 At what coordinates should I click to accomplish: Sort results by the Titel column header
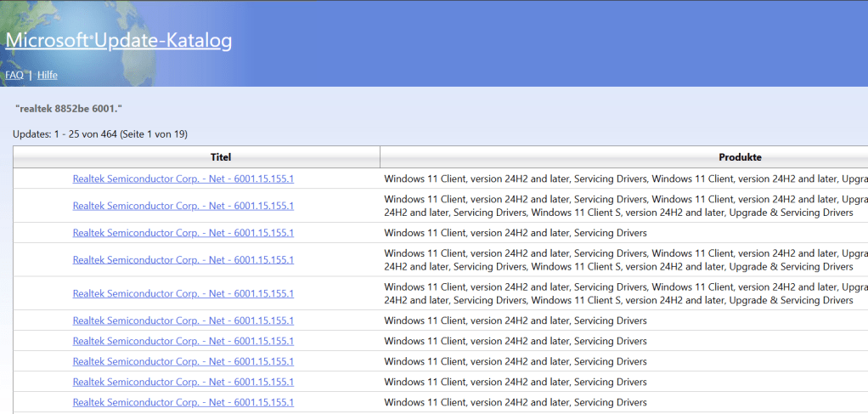tap(221, 157)
